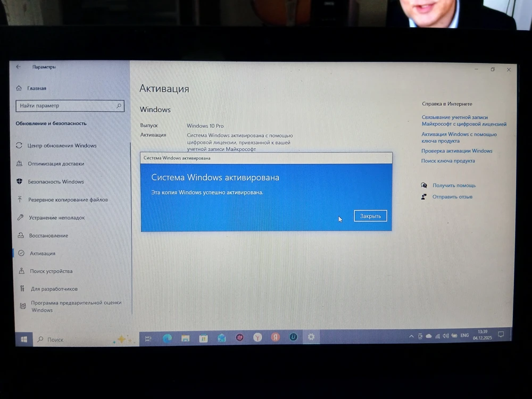Open Устранение неполадок sidebar item
This screenshot has height=399, width=532.
[x=56, y=218]
